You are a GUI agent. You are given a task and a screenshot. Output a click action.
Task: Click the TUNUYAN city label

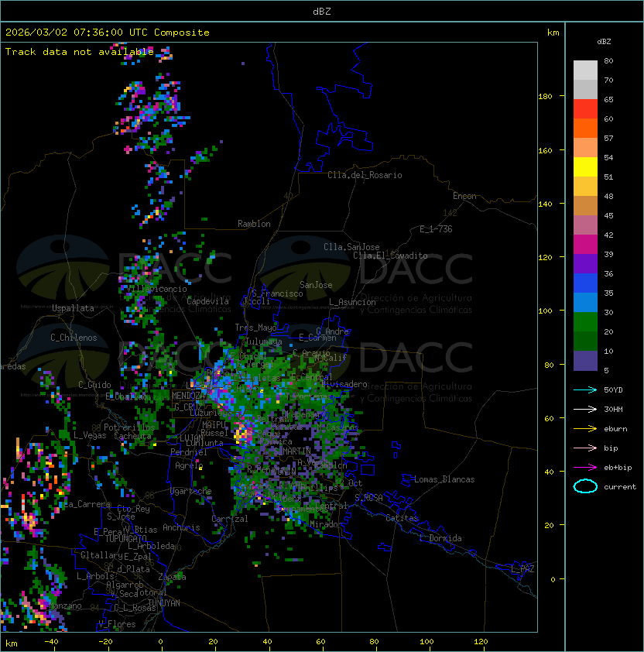point(164,603)
